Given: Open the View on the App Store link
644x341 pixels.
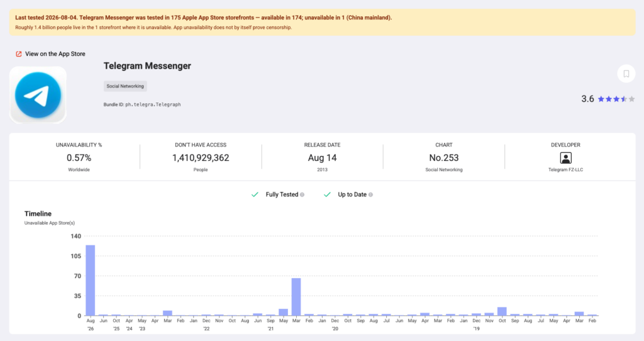Looking at the screenshot, I should point(55,54).
